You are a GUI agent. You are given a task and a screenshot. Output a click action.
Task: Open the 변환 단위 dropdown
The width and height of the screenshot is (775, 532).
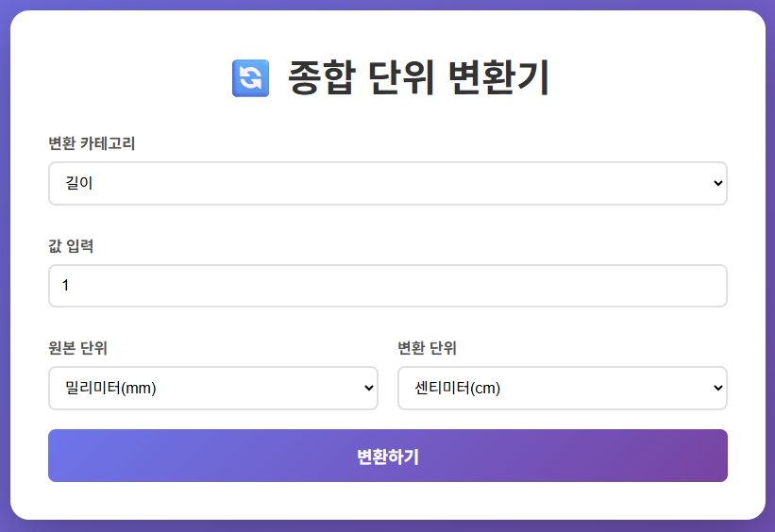[562, 388]
